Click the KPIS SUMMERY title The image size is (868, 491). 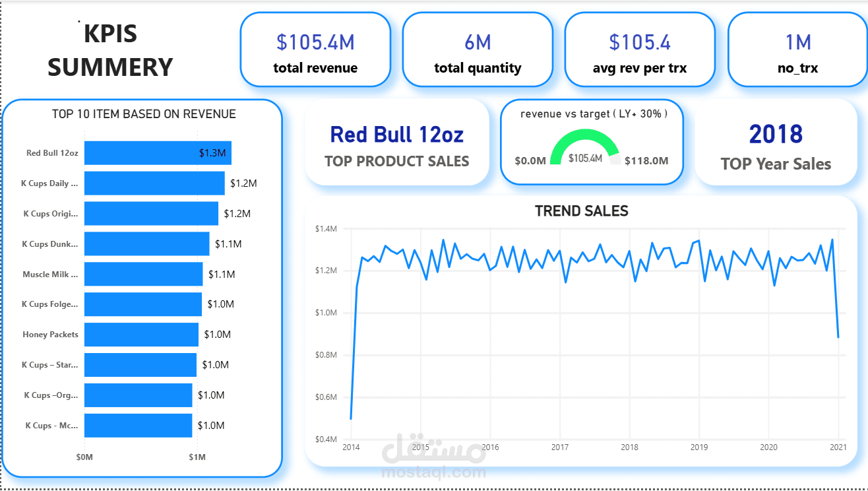pyautogui.click(x=110, y=50)
